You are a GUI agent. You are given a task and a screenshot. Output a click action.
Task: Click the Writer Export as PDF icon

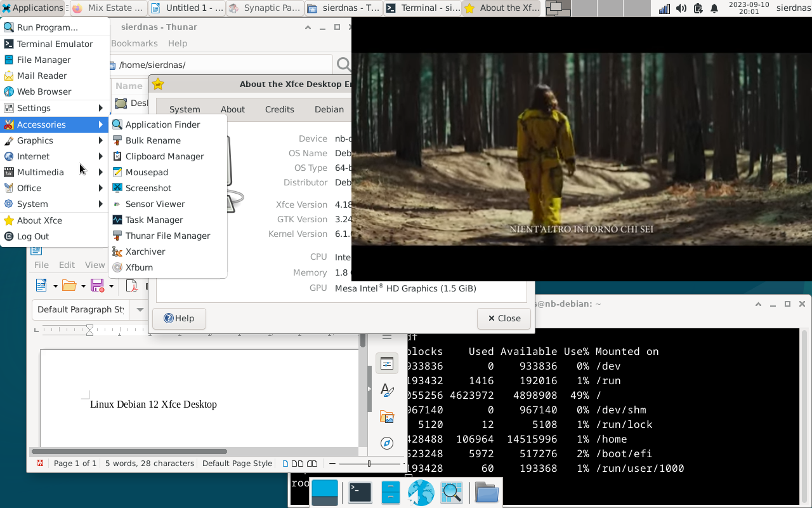click(131, 286)
